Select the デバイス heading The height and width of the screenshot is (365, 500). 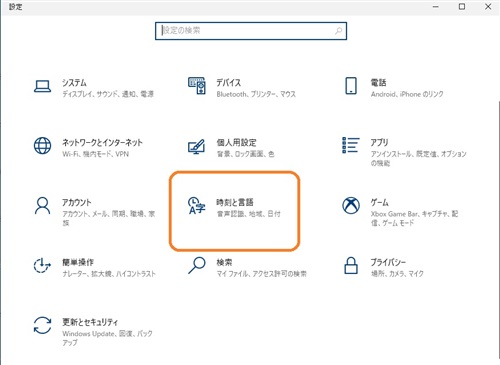[229, 83]
